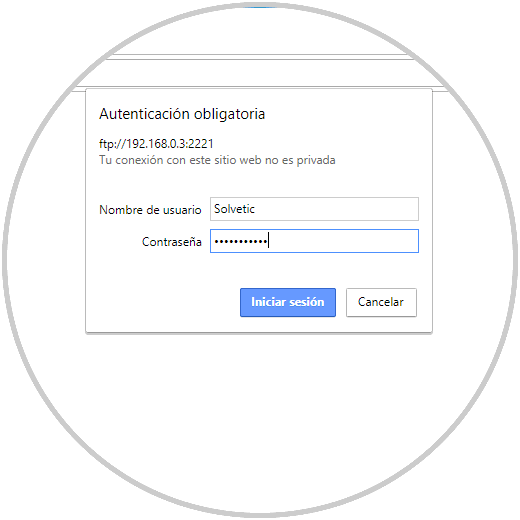Viewport: 520px width, 520px height.
Task: Cancel the authentication dialog with Cancelar
Action: (x=381, y=302)
